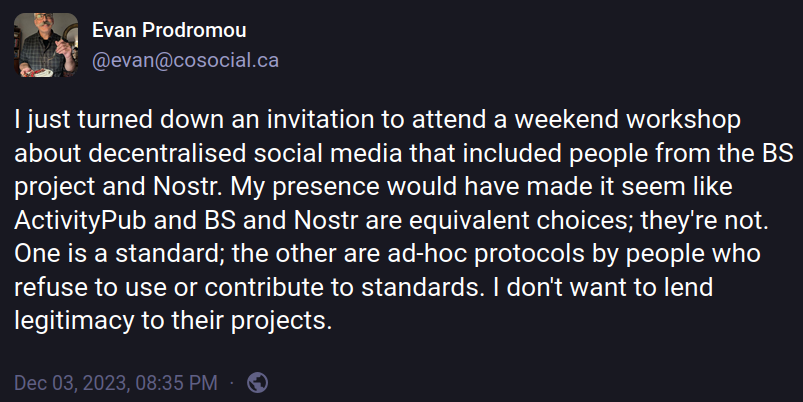Screen dimensions: 803x402
Task: Click Evan Prodromou's profile avatar
Action: pyautogui.click(x=46, y=46)
